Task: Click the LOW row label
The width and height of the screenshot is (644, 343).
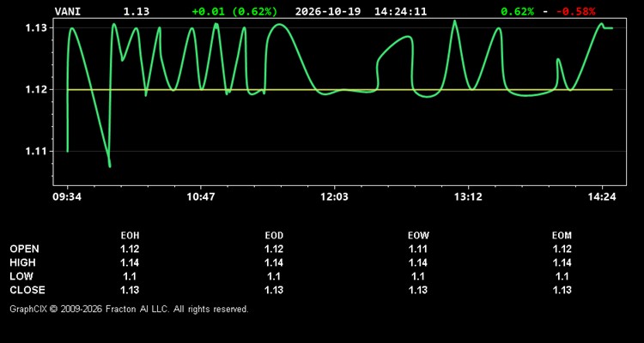Action: pos(21,276)
